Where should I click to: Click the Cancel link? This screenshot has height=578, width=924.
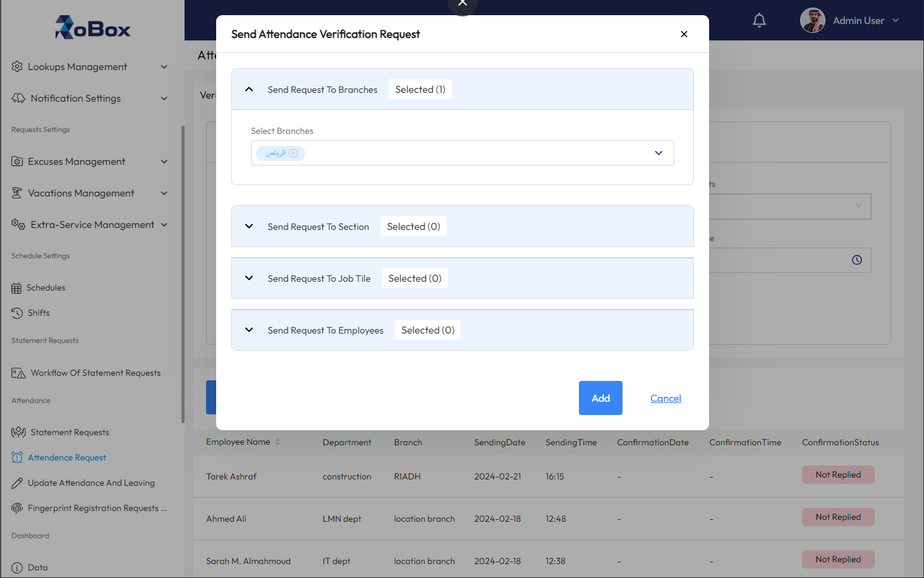(x=666, y=399)
